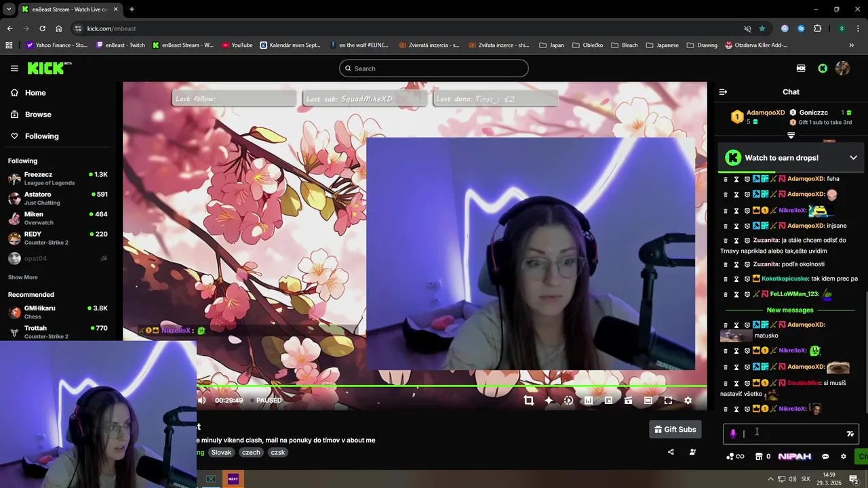
Task: Open the KCK wallet icon in header
Action: point(801,68)
